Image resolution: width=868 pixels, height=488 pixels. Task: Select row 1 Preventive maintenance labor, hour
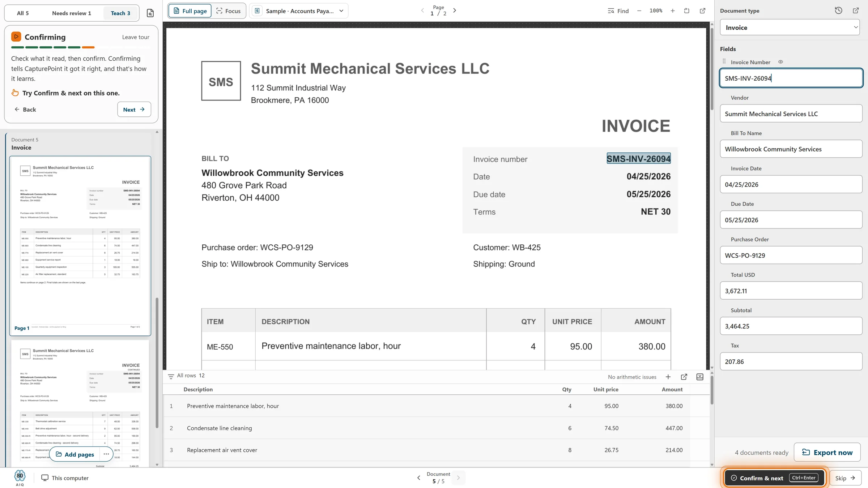point(427,406)
